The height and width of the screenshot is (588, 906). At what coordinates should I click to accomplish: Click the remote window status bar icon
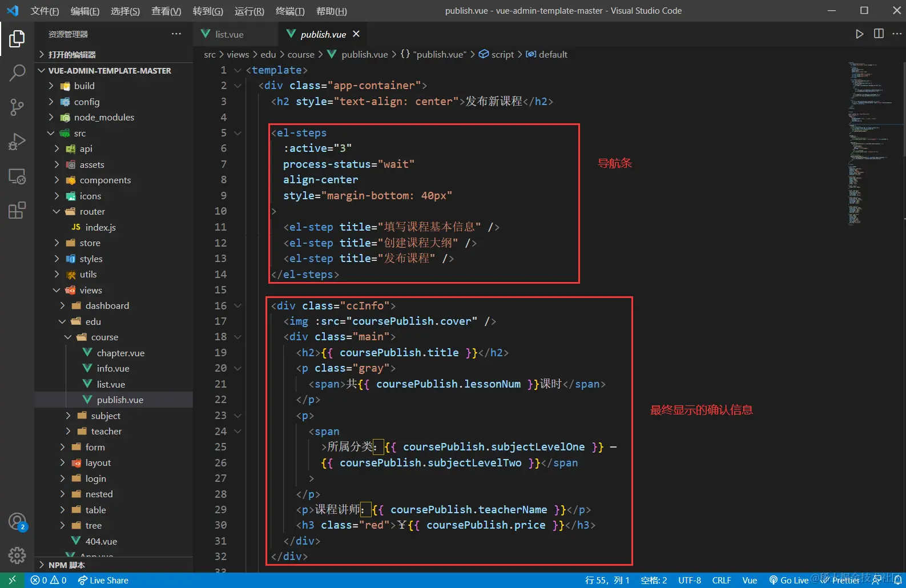tap(12, 580)
